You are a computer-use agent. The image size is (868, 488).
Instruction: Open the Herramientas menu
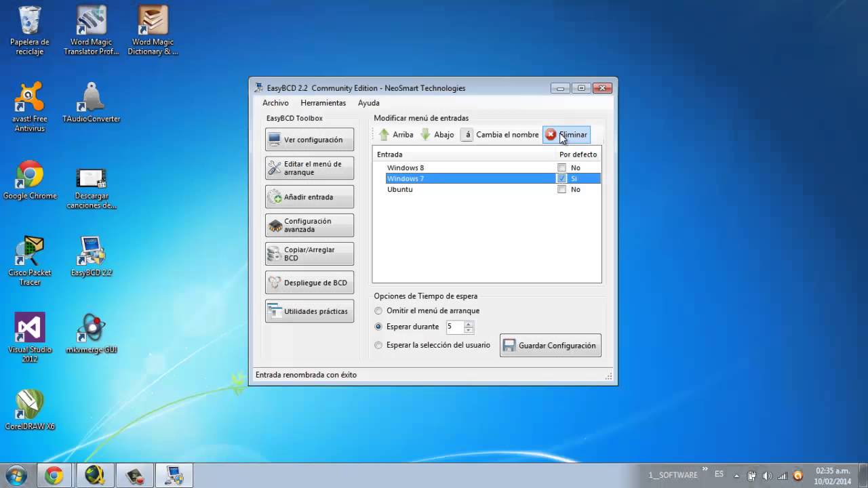click(323, 103)
